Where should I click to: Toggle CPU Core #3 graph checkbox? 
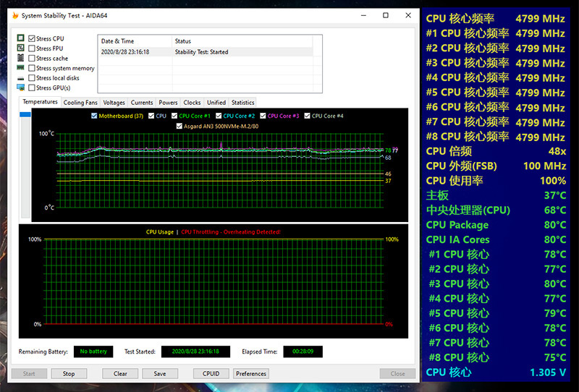pos(263,116)
